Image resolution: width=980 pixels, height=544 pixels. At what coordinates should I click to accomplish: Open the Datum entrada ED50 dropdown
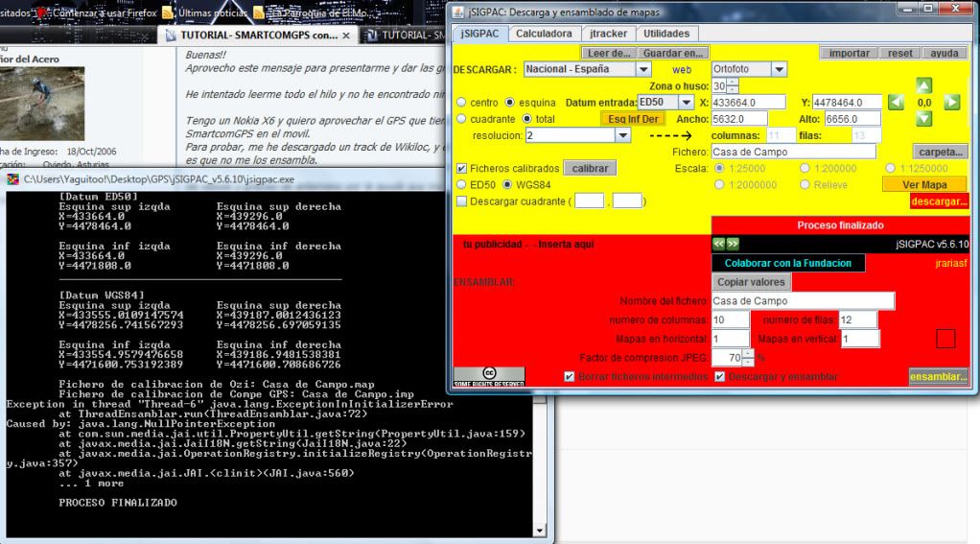[686, 102]
